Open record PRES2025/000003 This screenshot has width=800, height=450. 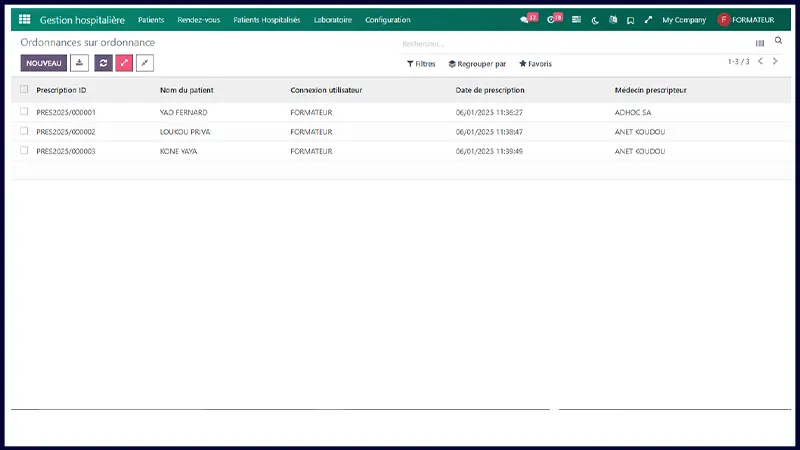pyautogui.click(x=66, y=151)
